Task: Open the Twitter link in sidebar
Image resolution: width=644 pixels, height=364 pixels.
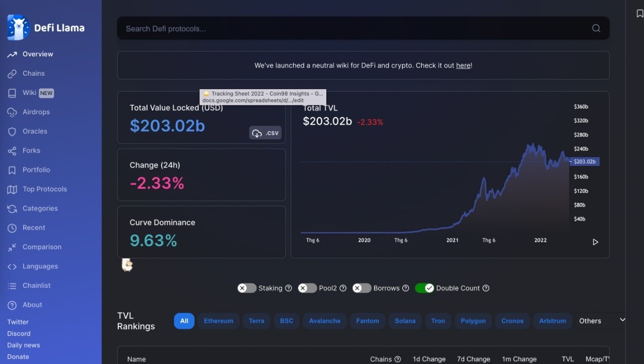Action: [18, 322]
